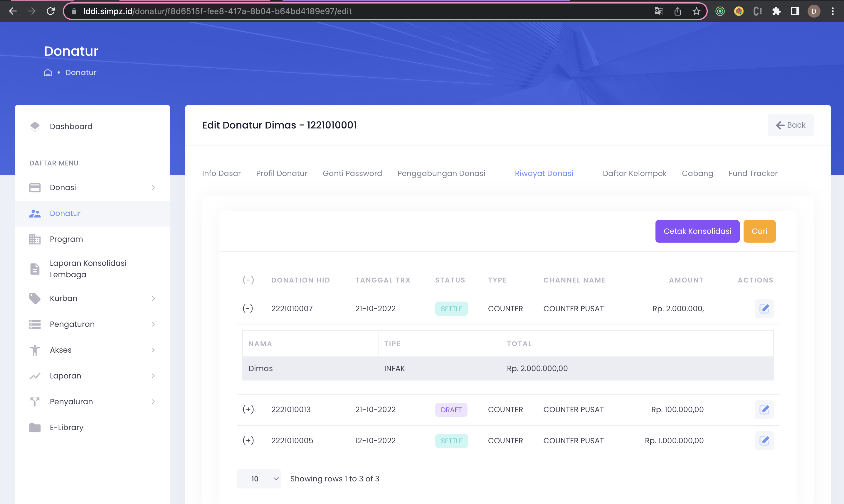Click the home icon in breadcrumb
The image size is (844, 504).
point(48,72)
